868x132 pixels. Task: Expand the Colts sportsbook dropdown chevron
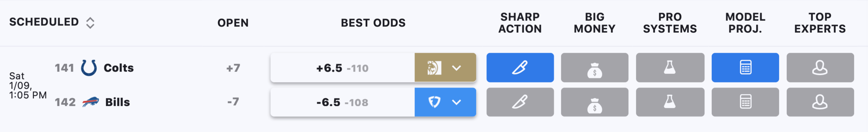(x=456, y=68)
